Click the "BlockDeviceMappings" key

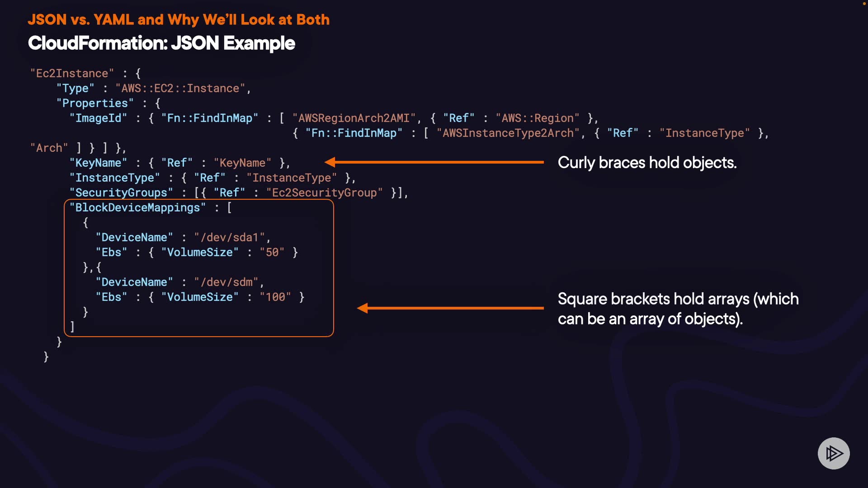(x=137, y=207)
